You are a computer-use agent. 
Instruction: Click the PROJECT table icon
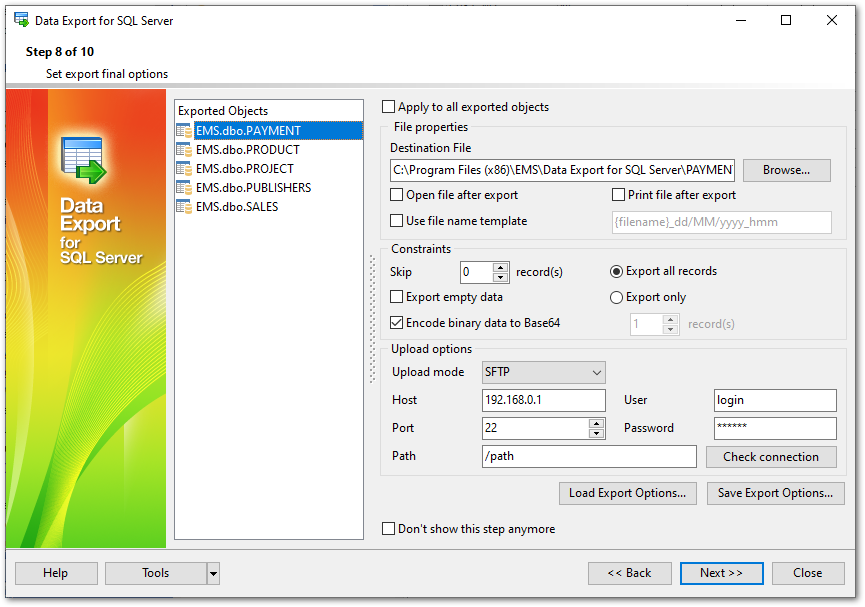click(184, 169)
